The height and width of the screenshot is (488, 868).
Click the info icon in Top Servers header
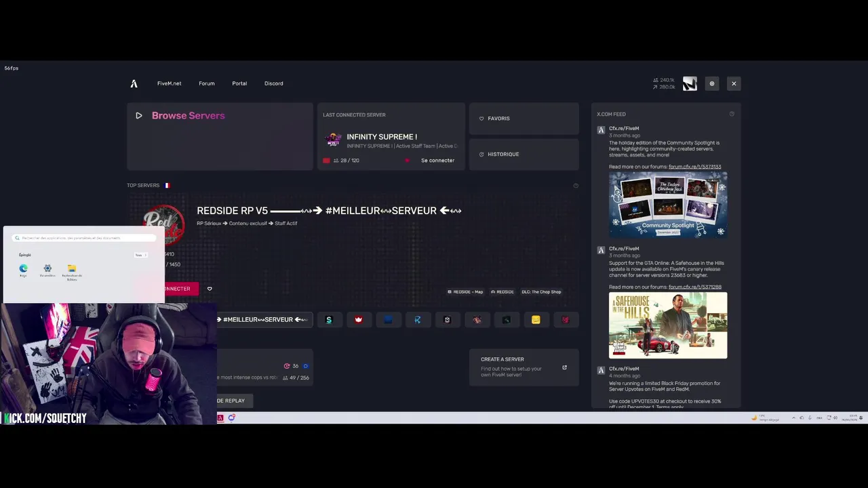tap(576, 186)
